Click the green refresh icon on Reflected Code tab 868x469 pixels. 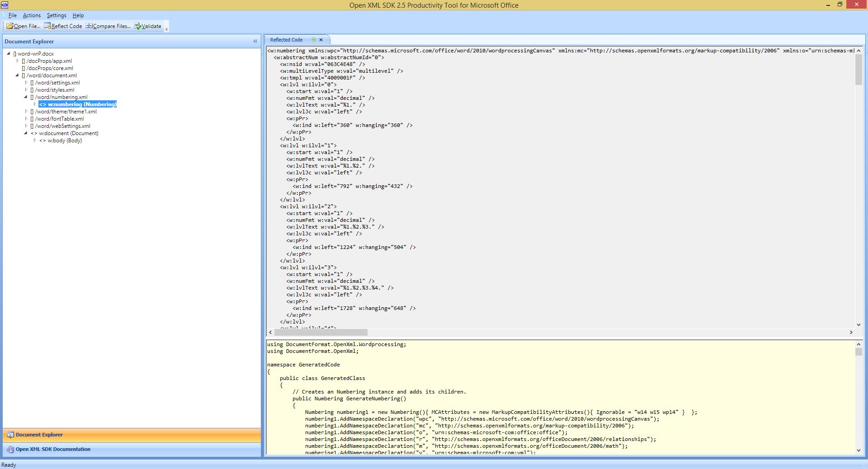point(314,40)
